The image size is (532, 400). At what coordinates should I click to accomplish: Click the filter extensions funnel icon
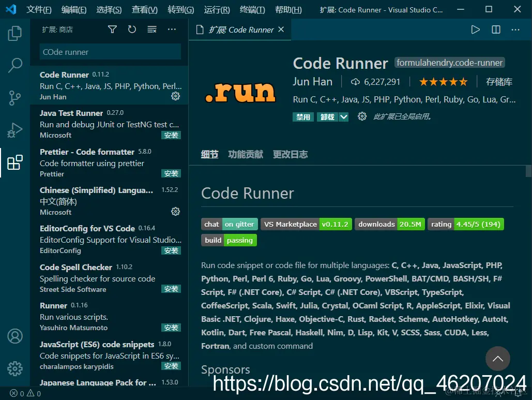pos(112,29)
